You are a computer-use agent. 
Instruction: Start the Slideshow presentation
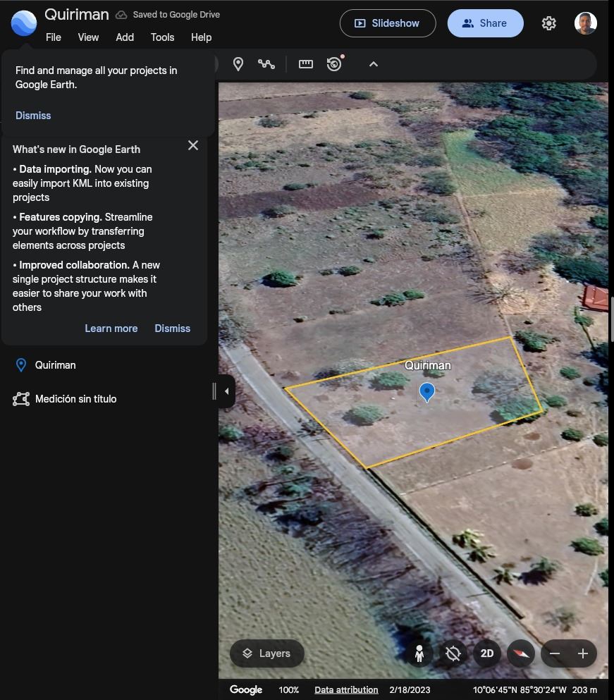(x=388, y=23)
